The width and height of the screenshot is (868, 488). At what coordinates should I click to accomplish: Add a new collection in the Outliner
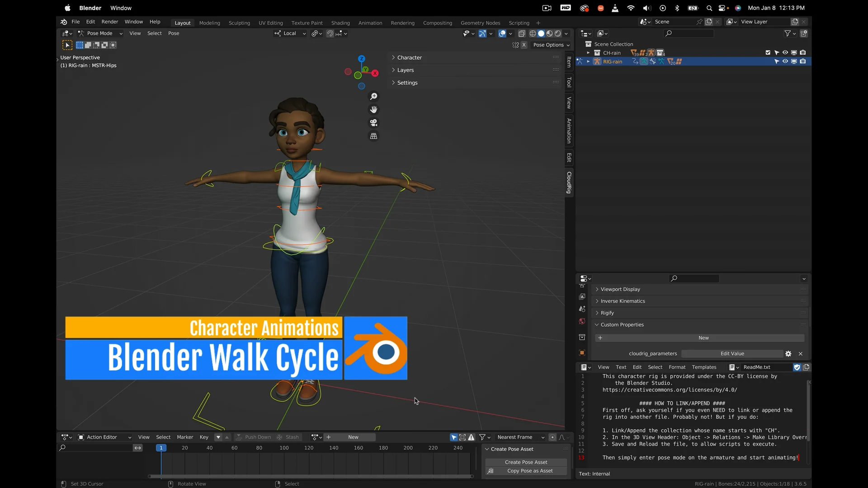click(804, 33)
